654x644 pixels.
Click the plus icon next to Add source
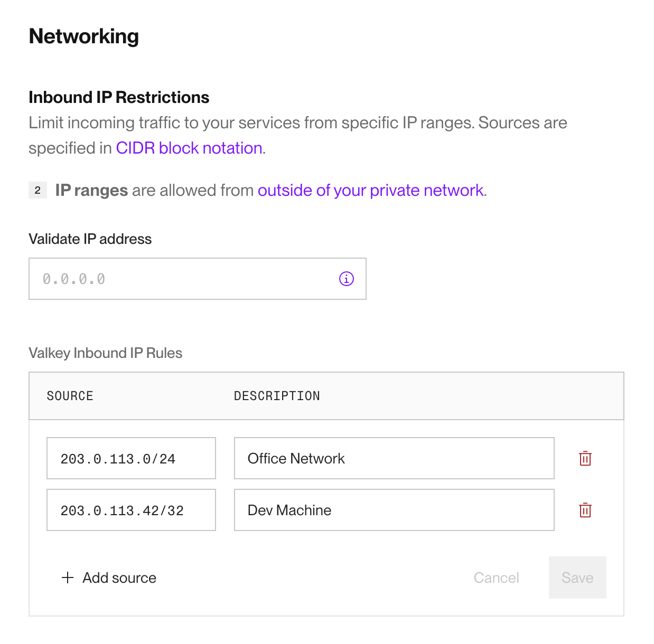click(67, 577)
